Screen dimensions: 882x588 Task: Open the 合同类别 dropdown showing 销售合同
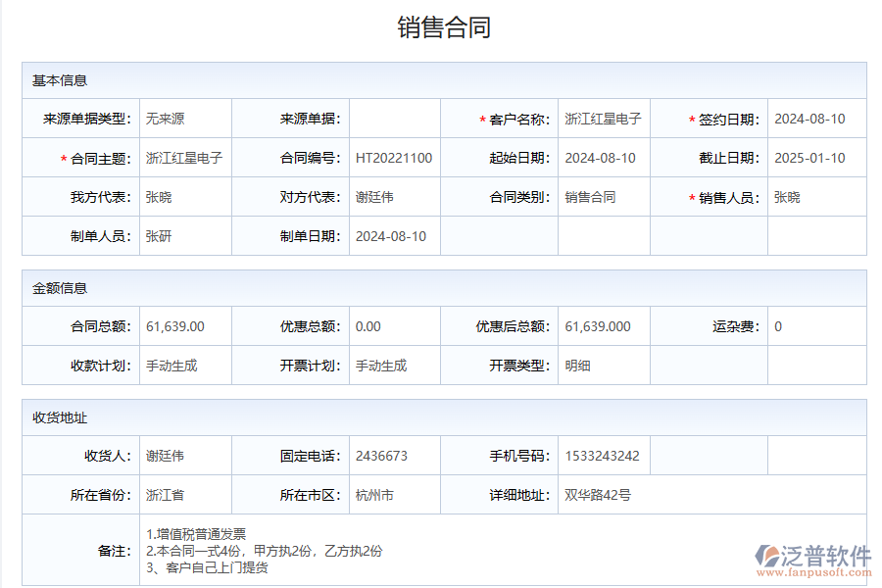point(603,196)
